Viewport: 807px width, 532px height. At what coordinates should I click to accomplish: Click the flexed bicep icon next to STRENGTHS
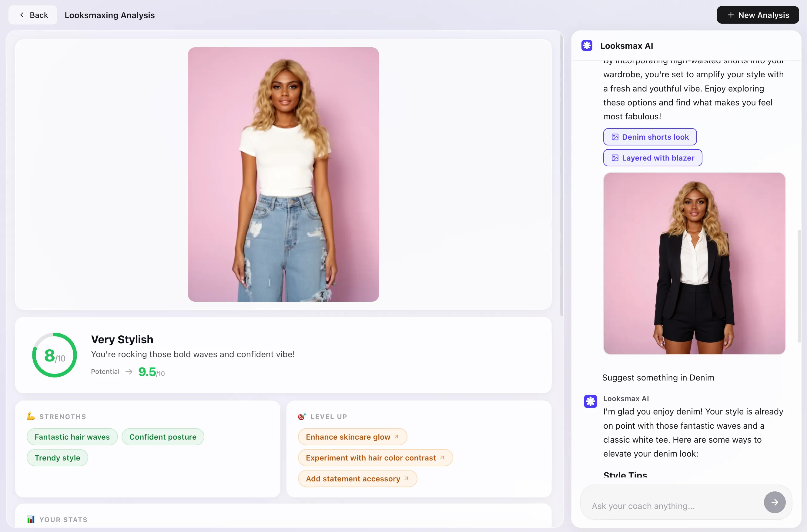point(31,416)
